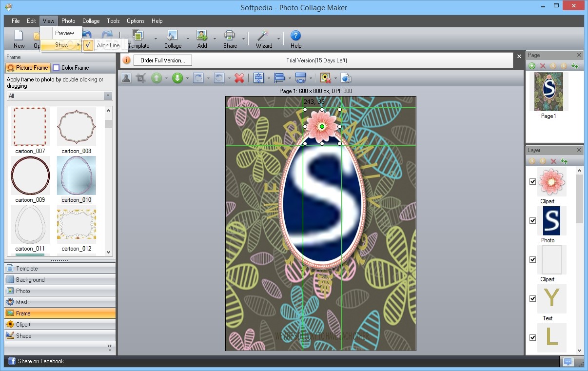Click the center alignment icon
Screen dimensions: 588x371
[x=259, y=78]
